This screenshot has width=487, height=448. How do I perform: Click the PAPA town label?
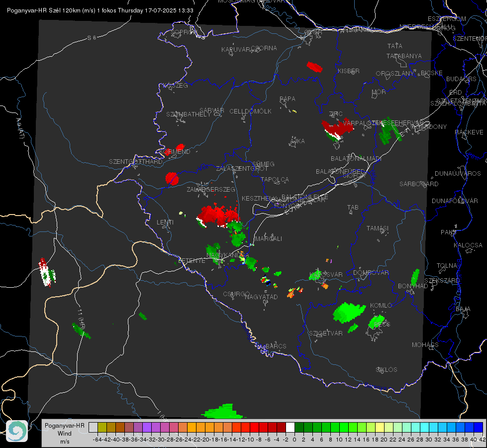coord(288,99)
